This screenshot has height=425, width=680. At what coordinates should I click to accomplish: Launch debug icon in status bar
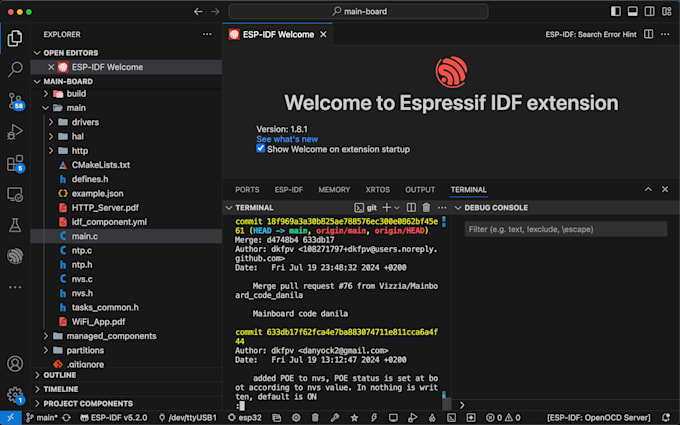point(412,418)
